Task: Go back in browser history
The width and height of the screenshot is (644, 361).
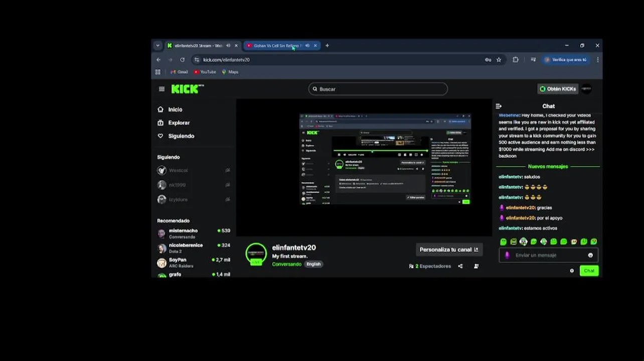Action: tap(158, 60)
